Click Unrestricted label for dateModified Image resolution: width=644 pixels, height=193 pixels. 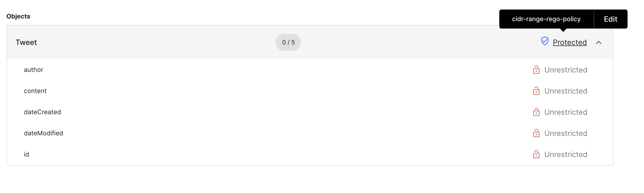(566, 133)
